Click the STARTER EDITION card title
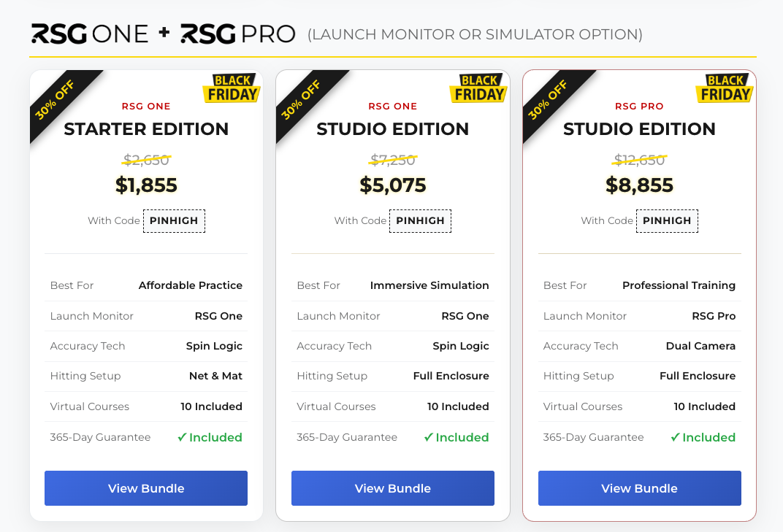 click(146, 129)
